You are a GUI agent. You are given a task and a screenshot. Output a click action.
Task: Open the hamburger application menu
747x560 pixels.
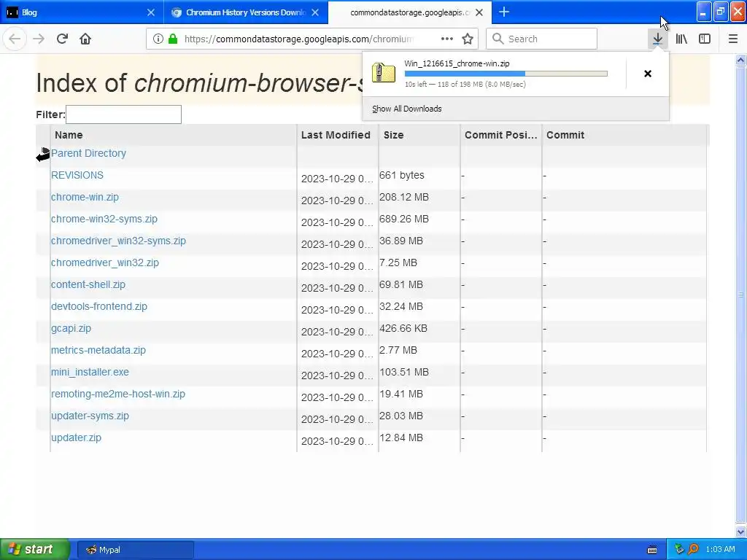point(733,39)
